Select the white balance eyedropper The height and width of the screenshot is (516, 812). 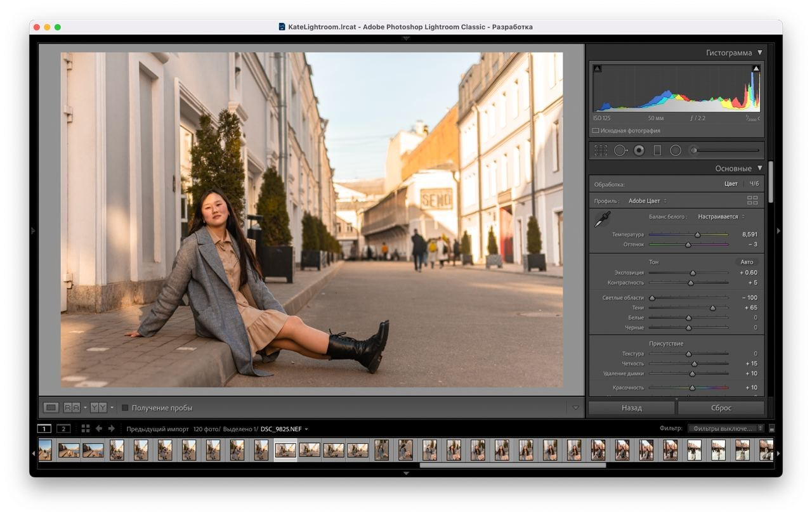(603, 219)
